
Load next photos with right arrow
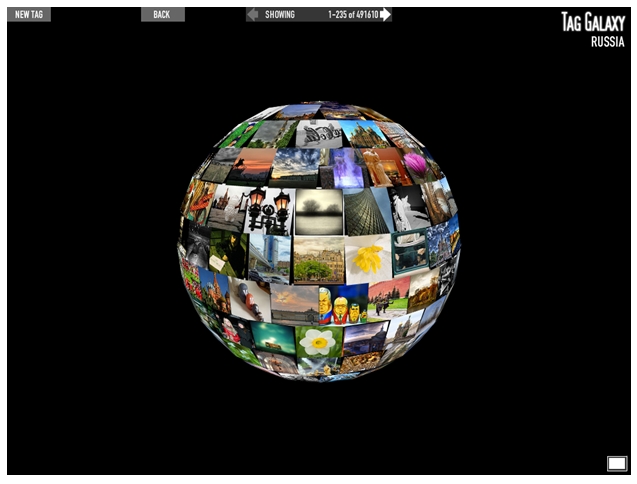(386, 15)
